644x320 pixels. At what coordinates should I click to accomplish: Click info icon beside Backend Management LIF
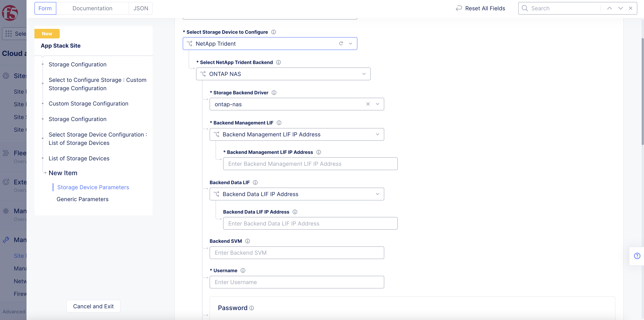click(x=279, y=123)
